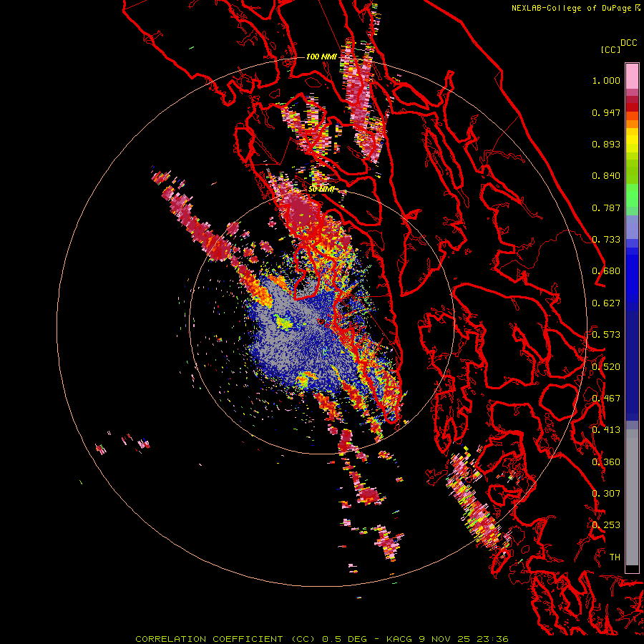The image size is (644, 644).
Task: Click the orange segment of the color bar
Action: 632,124
